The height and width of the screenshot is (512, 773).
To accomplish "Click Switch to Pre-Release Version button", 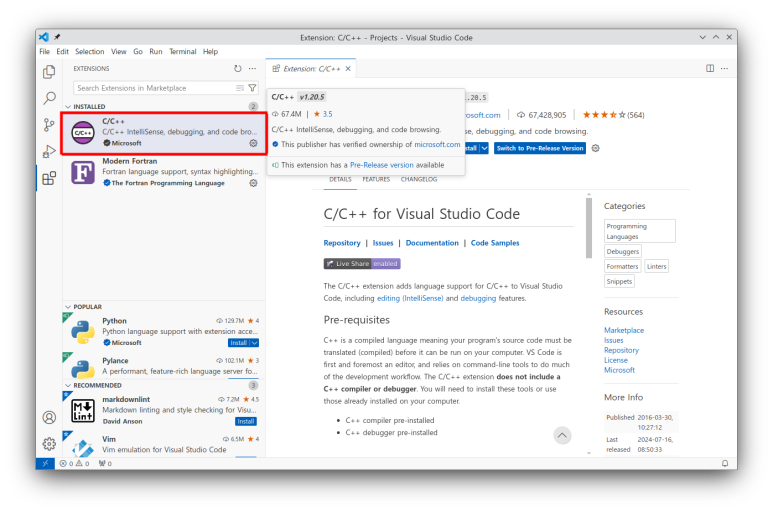I will click(540, 148).
